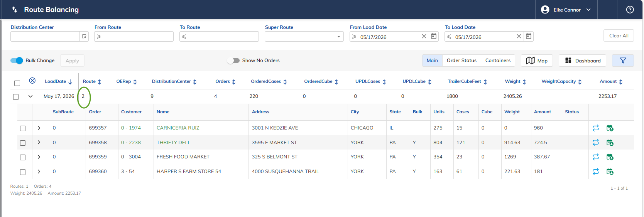Expand order 699360 row details
The image size is (644, 217).
pyautogui.click(x=39, y=172)
